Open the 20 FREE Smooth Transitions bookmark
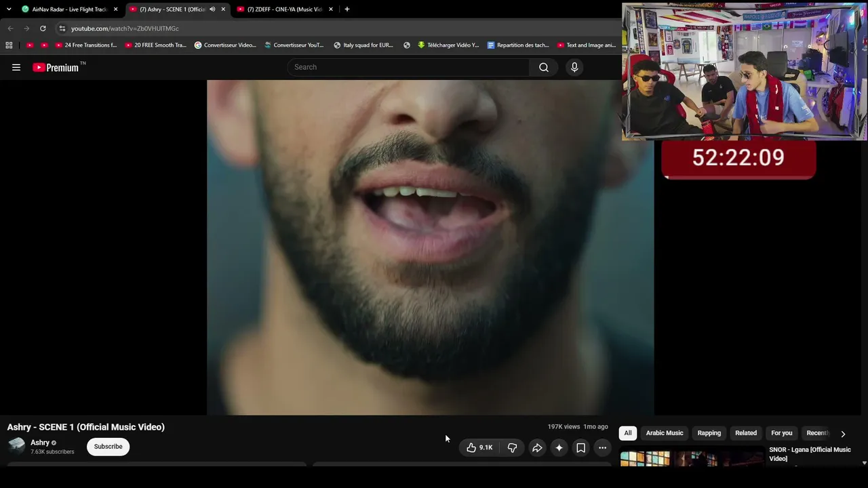The width and height of the screenshot is (868, 488). click(155, 45)
